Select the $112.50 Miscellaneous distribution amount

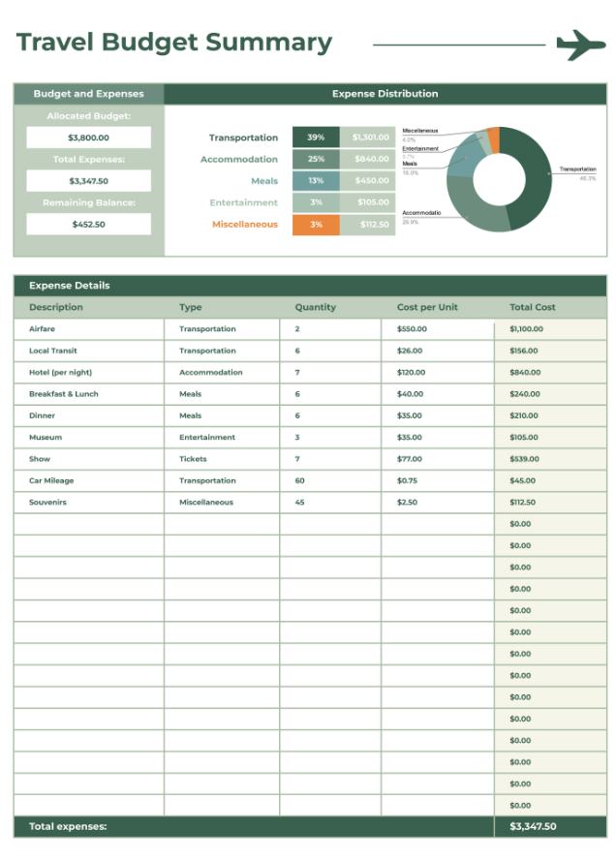[x=368, y=225]
